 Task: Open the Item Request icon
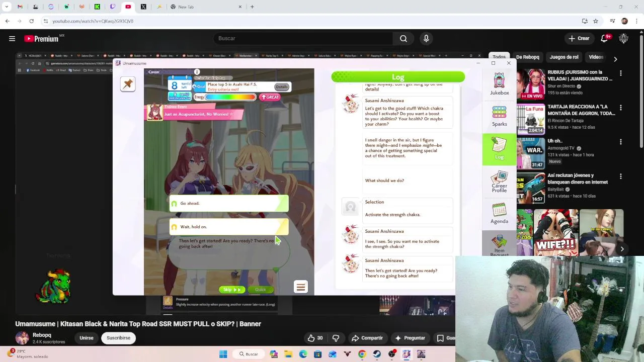(499, 245)
